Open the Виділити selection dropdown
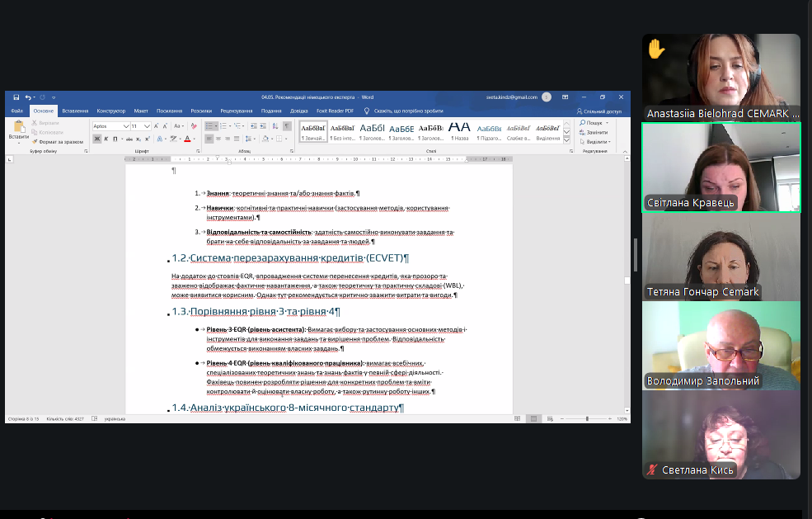Screen dimensions: 812x519 click(595, 142)
